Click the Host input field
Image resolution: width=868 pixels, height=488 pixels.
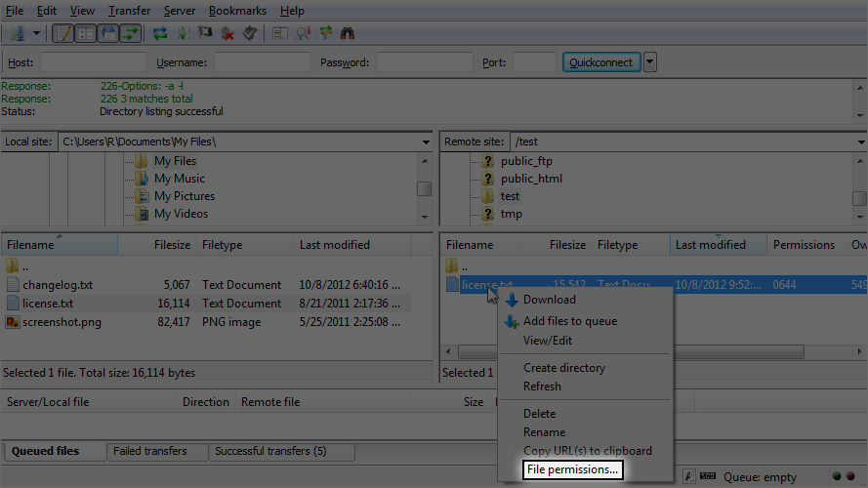[x=94, y=61]
